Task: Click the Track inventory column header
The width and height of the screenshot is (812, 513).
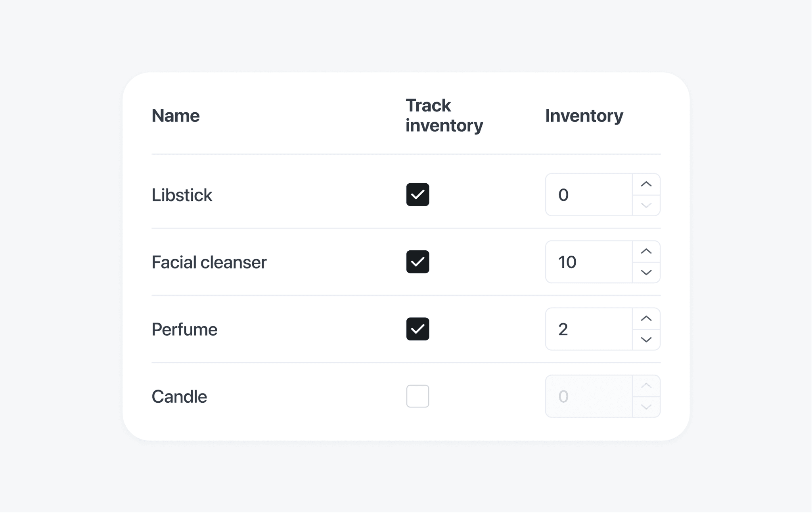Action: point(444,115)
